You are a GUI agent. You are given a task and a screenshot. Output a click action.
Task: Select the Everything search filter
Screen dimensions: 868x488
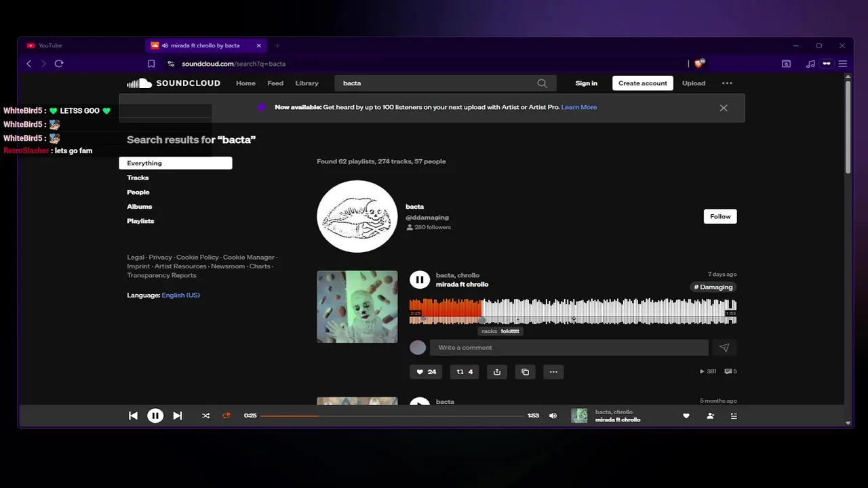[176, 163]
